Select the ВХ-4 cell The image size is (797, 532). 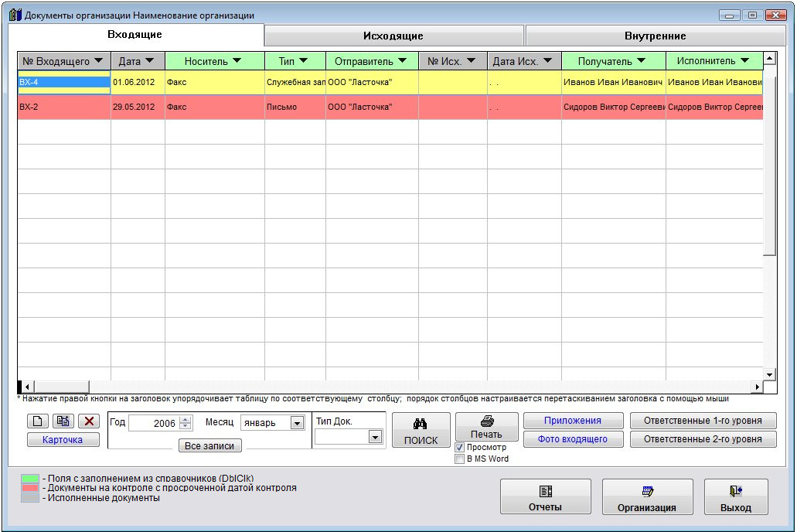(64, 83)
